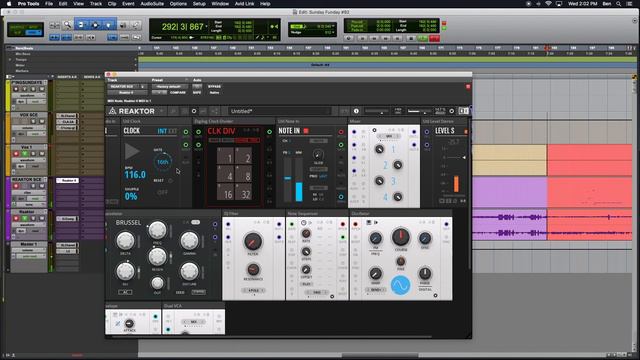Open the main counter format dropdown arrow
The image size is (640, 360).
[207, 27]
